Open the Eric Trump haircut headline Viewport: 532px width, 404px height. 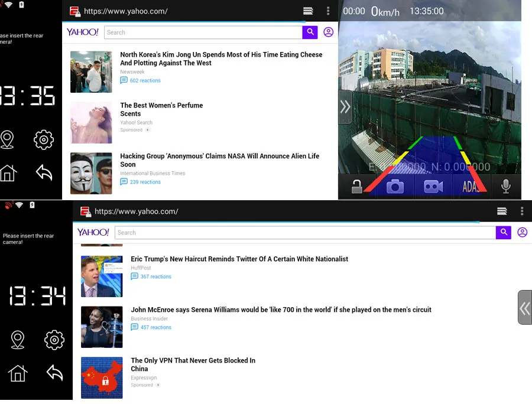click(239, 259)
